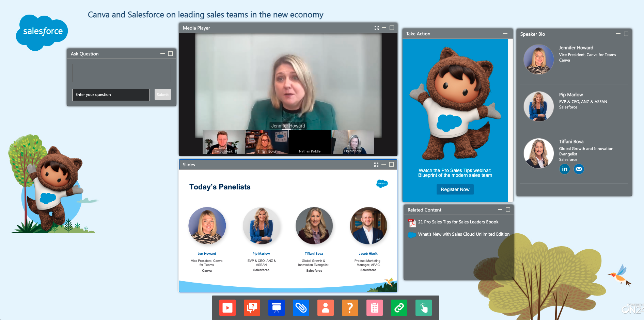This screenshot has width=644, height=320.
Task: Open the Slides easel icon in dock
Action: 276,308
